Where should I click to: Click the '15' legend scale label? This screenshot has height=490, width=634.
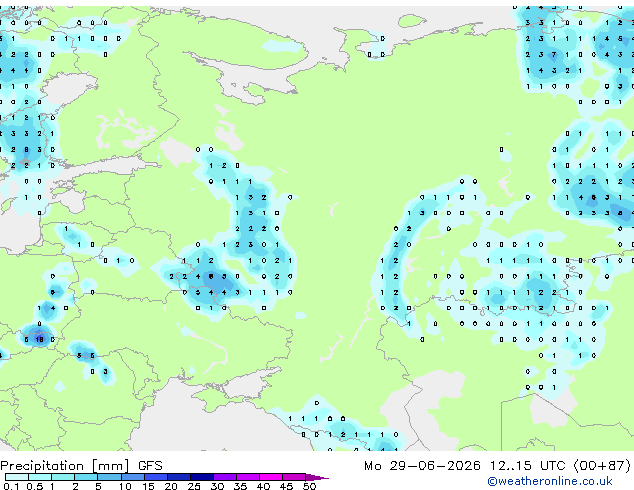pos(148,486)
